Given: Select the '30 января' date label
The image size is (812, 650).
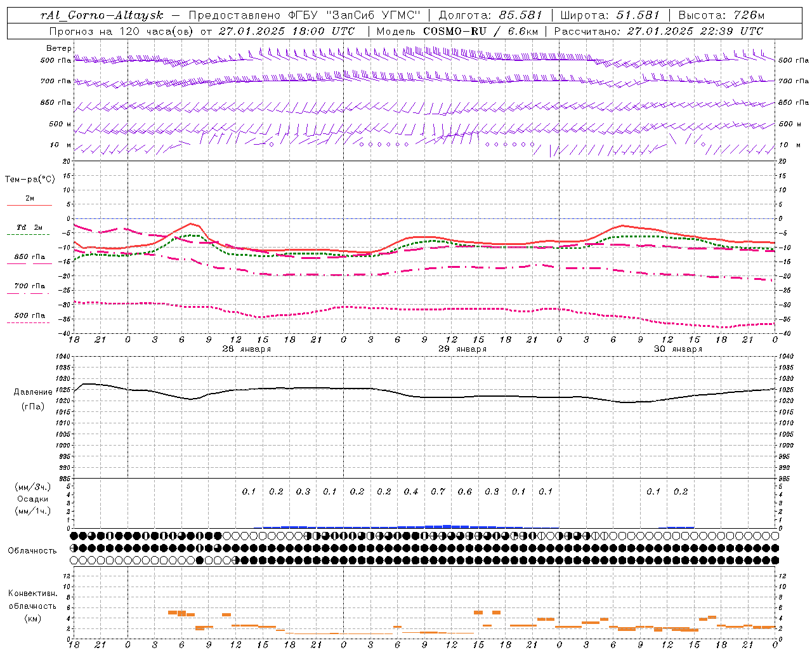Looking at the screenshot, I should pos(678,349).
